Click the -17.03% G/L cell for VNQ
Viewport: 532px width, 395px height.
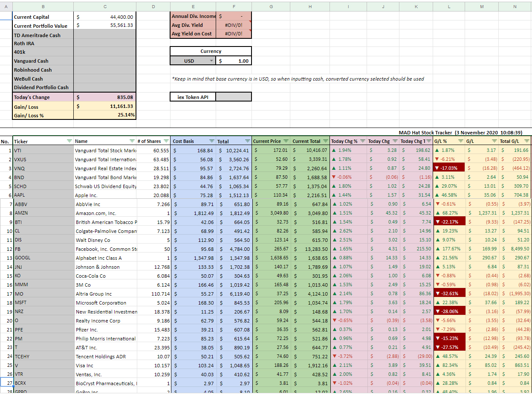(448, 168)
